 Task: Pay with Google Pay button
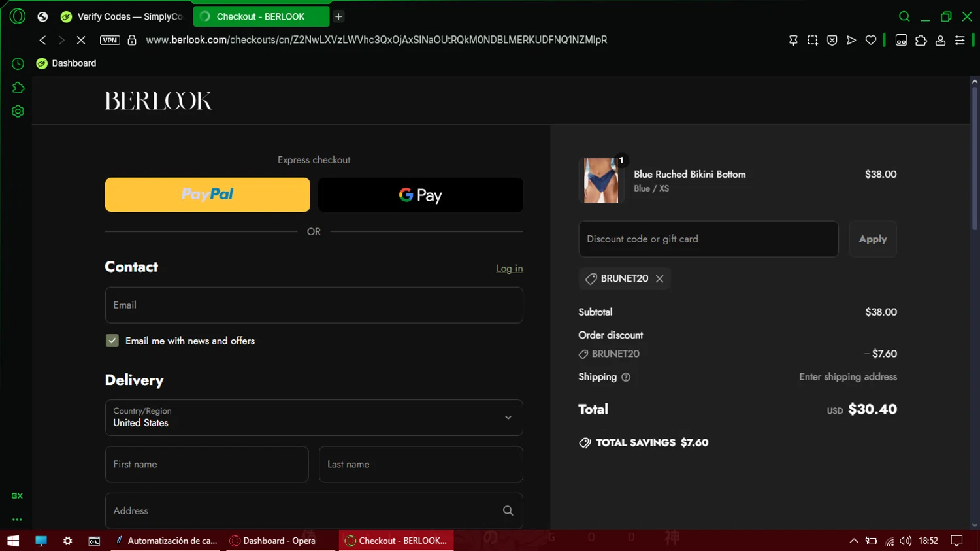tap(421, 195)
